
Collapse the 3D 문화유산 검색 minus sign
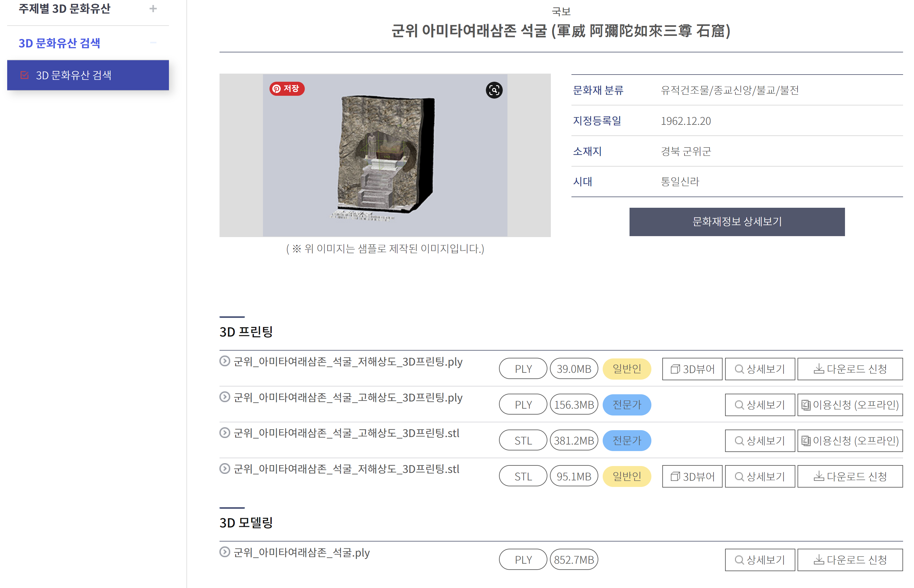click(153, 42)
